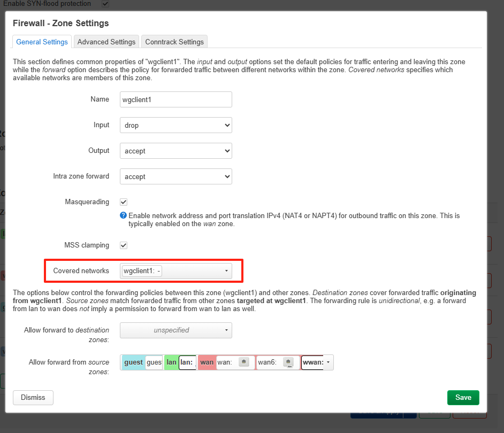Click the Masquerading help info icon
Viewport: 504px width, 433px height.
pos(124,215)
